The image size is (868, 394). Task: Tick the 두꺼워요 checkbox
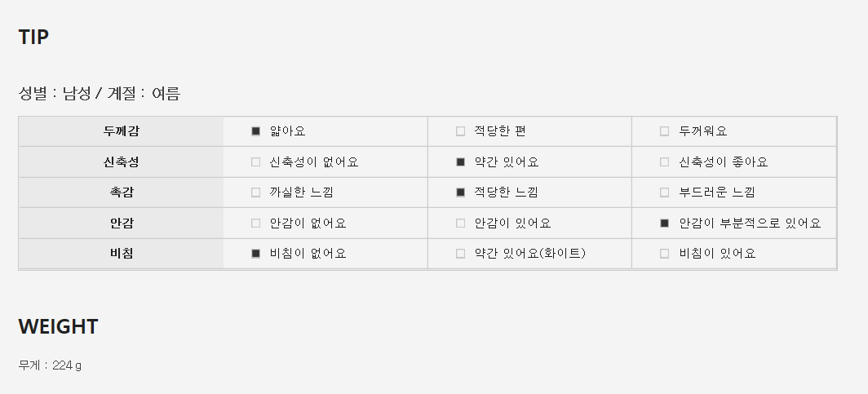click(x=664, y=131)
